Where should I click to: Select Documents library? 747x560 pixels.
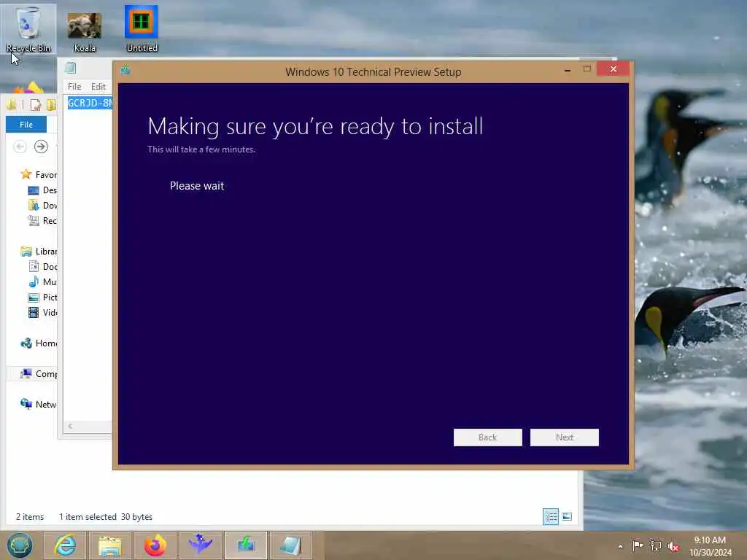pos(42,267)
